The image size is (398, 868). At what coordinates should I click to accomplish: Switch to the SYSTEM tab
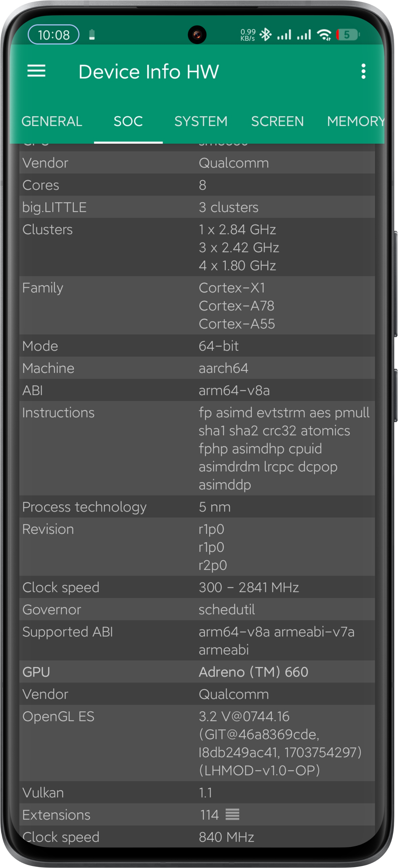coord(201,121)
